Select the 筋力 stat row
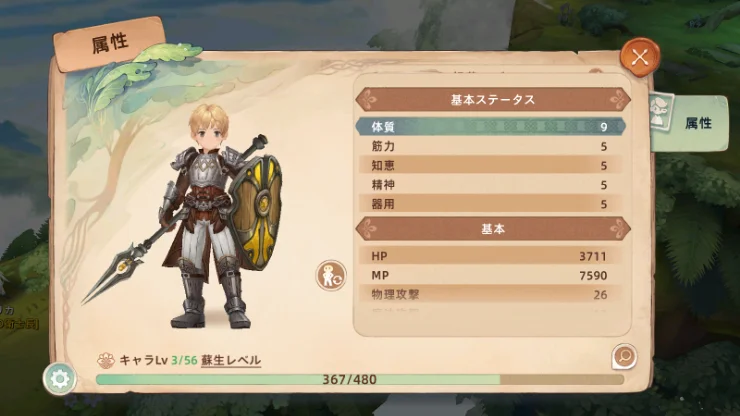This screenshot has height=416, width=740. [x=491, y=146]
